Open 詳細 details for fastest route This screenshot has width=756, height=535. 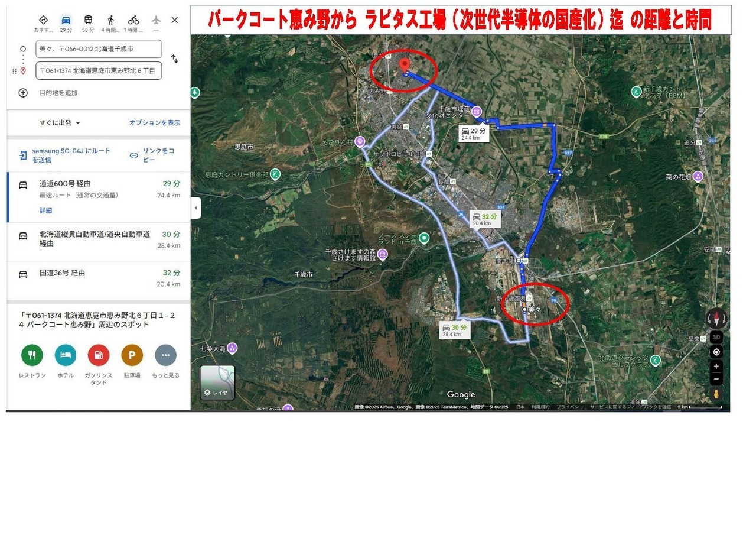[x=45, y=210]
